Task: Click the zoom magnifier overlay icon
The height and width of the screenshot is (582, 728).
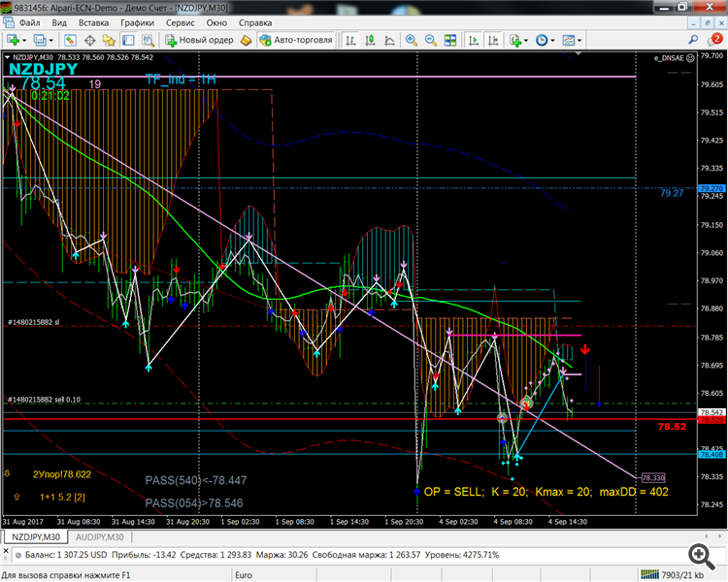Action: pos(702,557)
